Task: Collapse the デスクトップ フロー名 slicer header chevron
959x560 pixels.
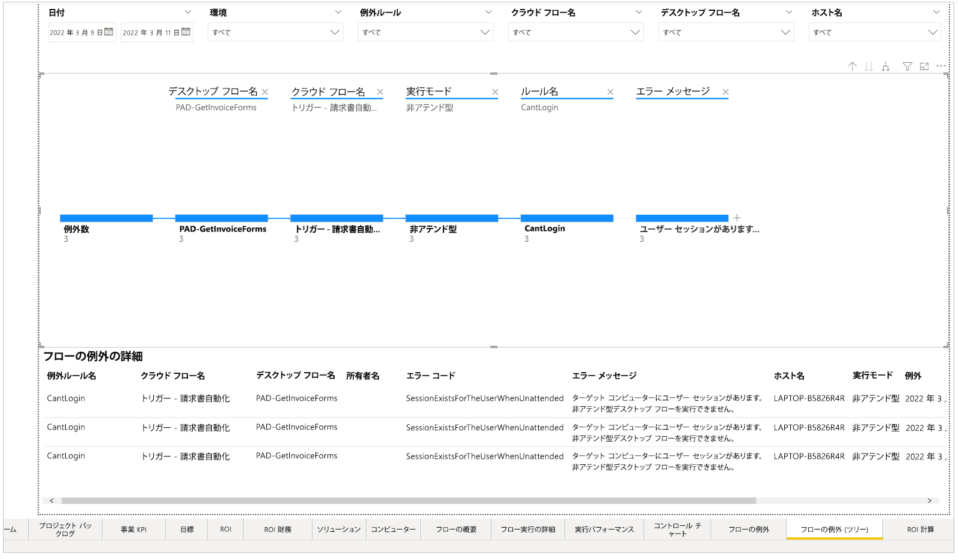Action: (789, 12)
